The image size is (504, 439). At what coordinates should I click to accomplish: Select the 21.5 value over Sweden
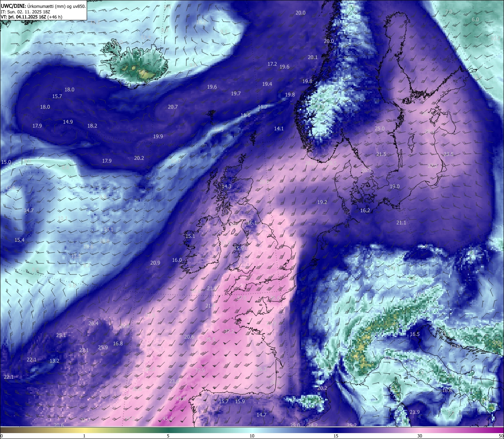coord(381,154)
